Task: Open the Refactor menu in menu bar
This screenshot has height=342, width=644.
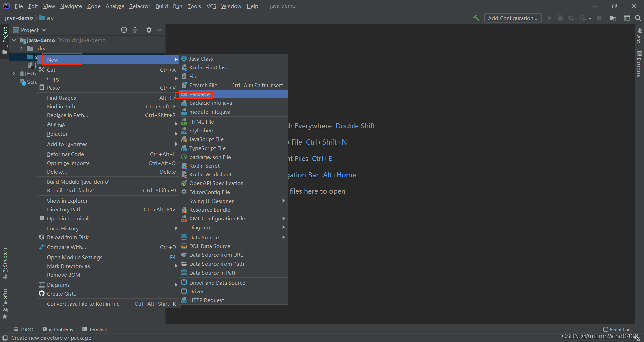Action: click(x=139, y=6)
